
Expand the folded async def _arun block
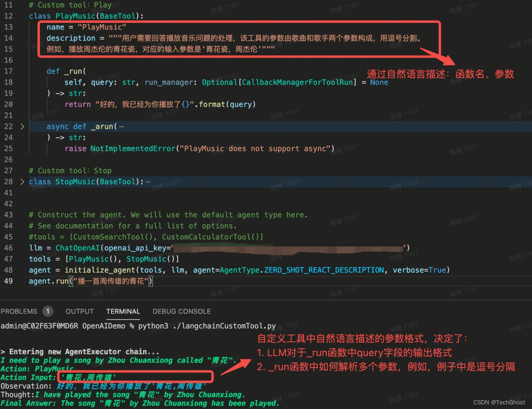point(22,127)
